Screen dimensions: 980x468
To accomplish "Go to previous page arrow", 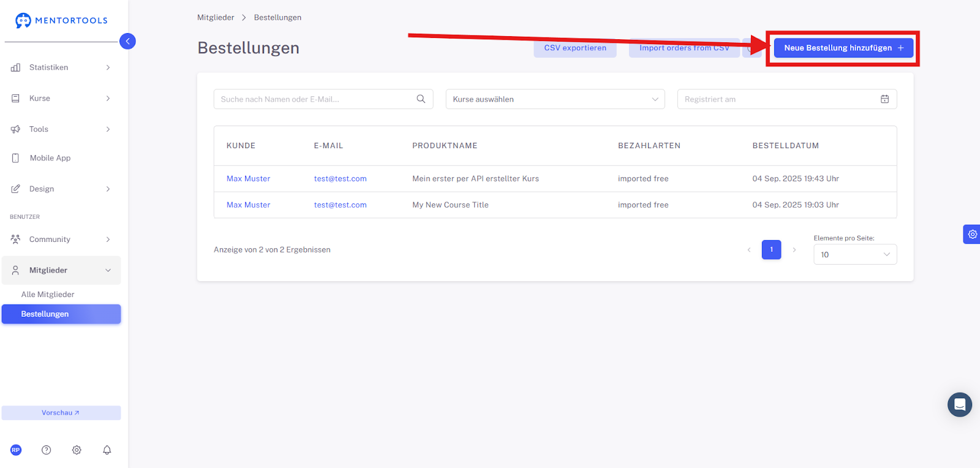I will click(x=749, y=249).
